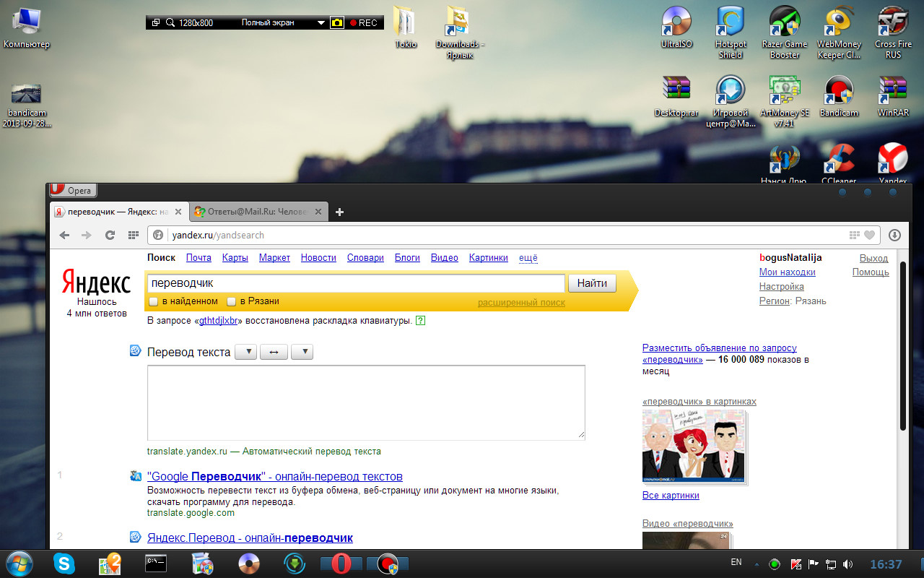This screenshot has width=924, height=578.
Task: Click Bandicam camera screenshot icon
Action: tap(337, 22)
